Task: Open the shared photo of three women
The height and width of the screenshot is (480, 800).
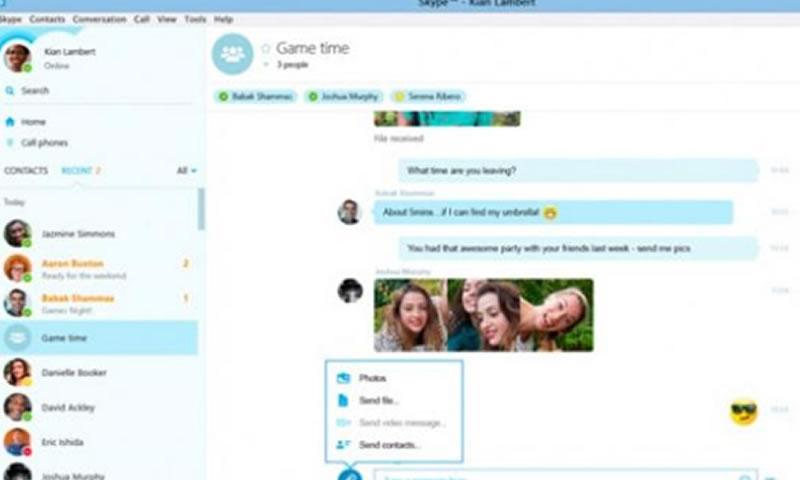Action: pyautogui.click(x=484, y=315)
